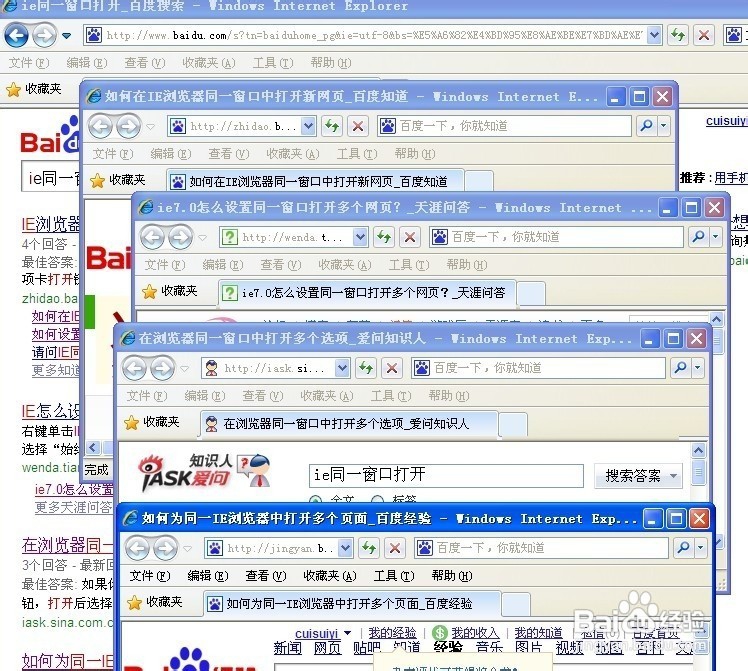Open 新闻 link in 百度经验 page navigation
Screen dimensions: 748x671
click(x=288, y=648)
